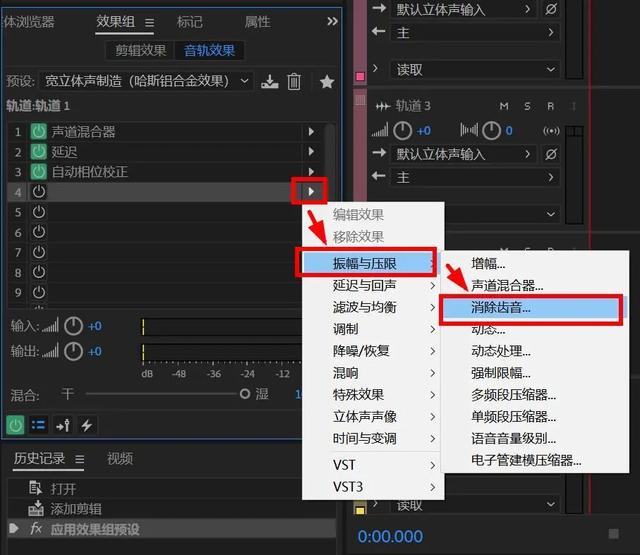The height and width of the screenshot is (555, 640).
Task: Delete preset with trash icon
Action: click(x=294, y=82)
